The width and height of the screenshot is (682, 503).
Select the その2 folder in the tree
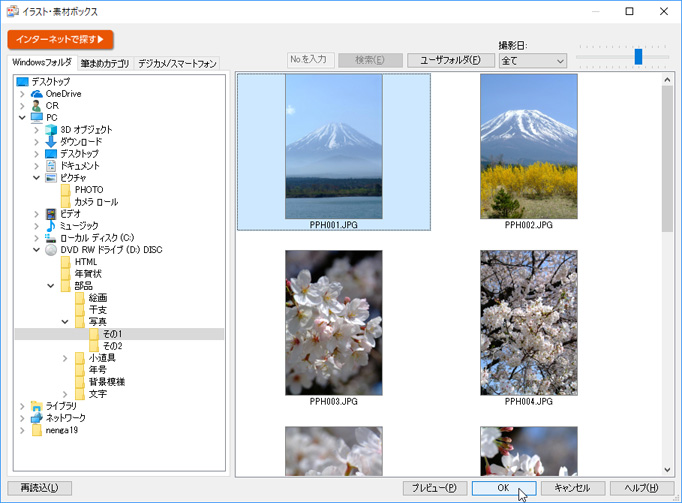click(111, 346)
